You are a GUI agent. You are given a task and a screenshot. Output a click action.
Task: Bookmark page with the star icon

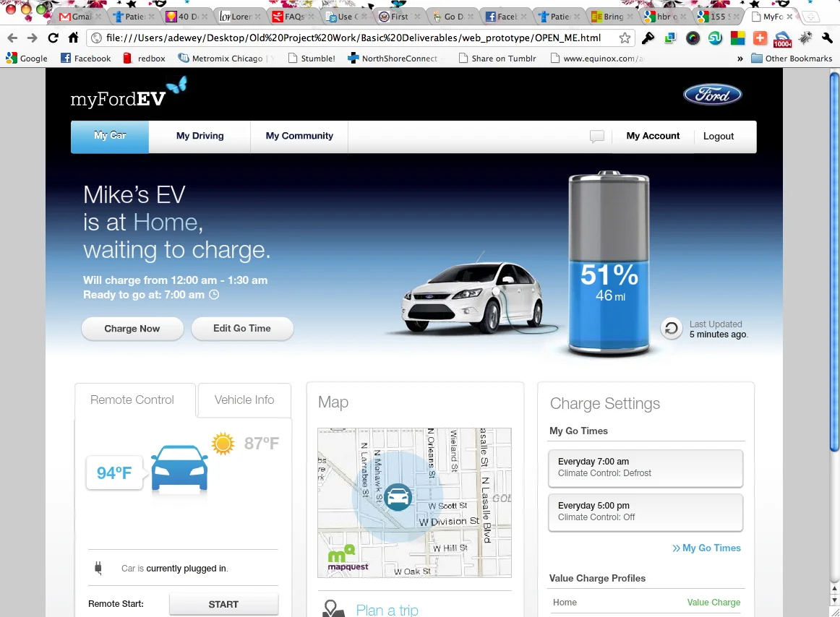coord(625,38)
